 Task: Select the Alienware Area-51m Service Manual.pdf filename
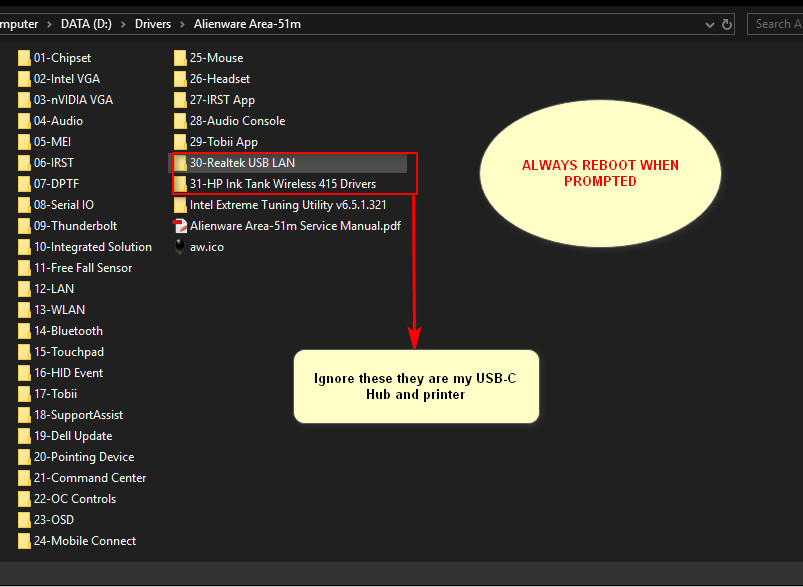pyautogui.click(x=295, y=226)
